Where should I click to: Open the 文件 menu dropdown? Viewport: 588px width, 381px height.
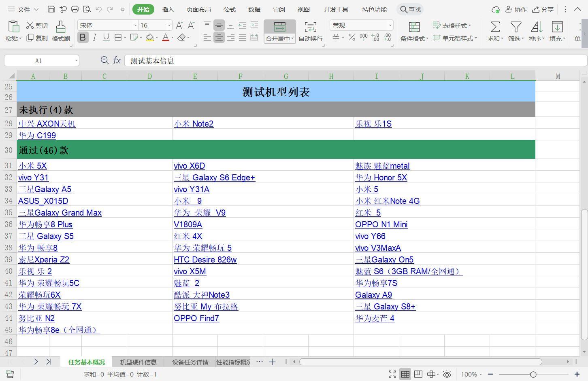point(23,9)
